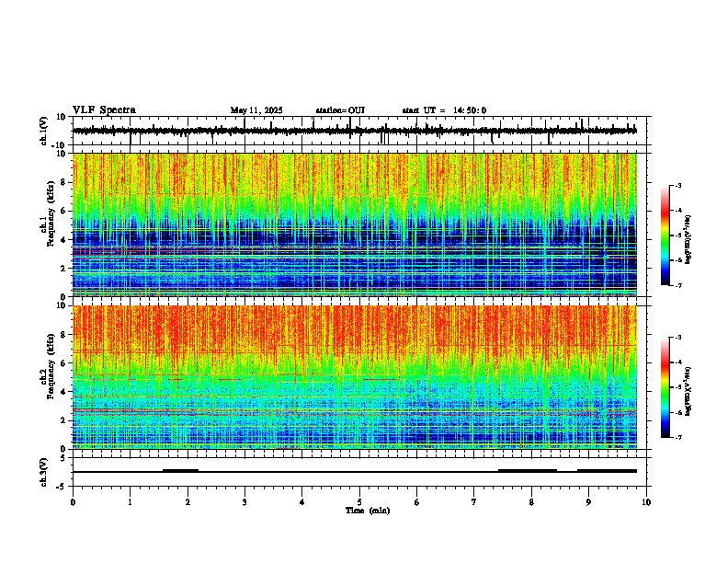Click the 'ch.3(V)' axis label
The height and width of the screenshot is (563, 728).
point(44,473)
